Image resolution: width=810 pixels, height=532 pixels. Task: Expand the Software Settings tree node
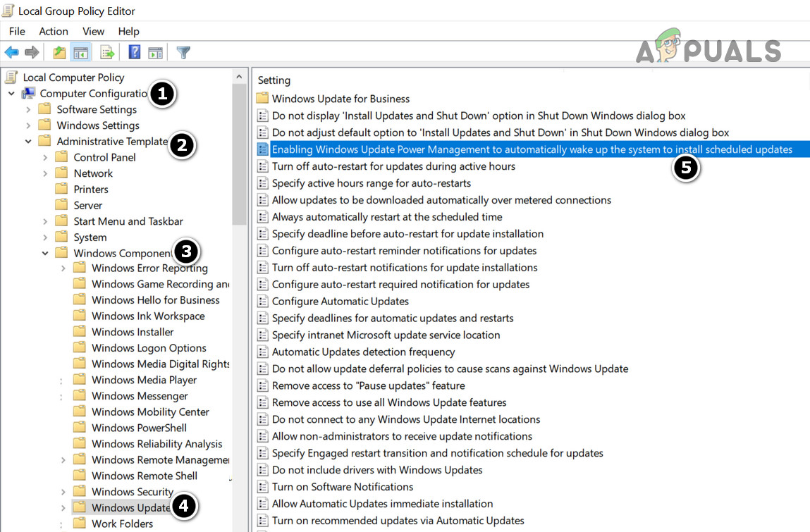coord(28,109)
